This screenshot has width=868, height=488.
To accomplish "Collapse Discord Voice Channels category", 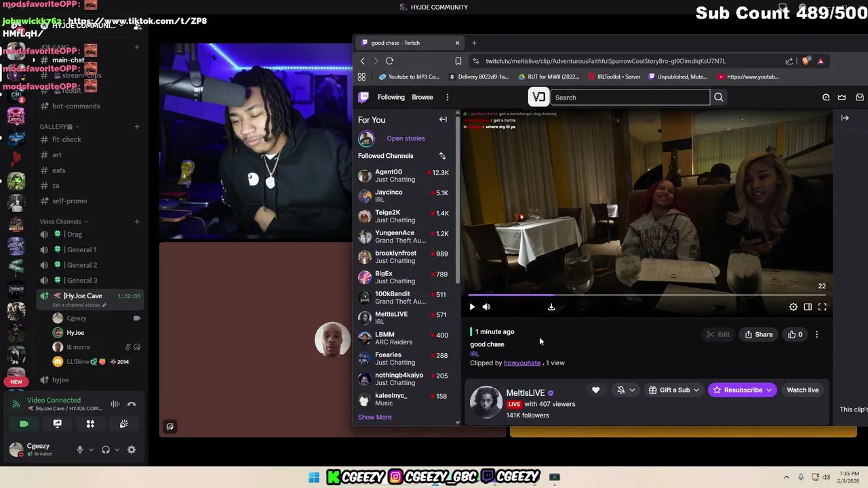I will tap(63, 222).
